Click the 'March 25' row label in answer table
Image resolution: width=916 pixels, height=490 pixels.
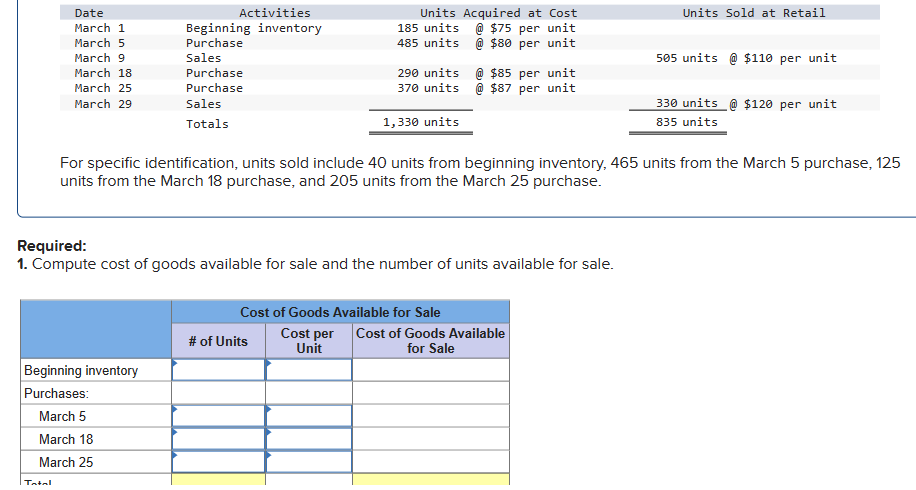[x=66, y=462]
